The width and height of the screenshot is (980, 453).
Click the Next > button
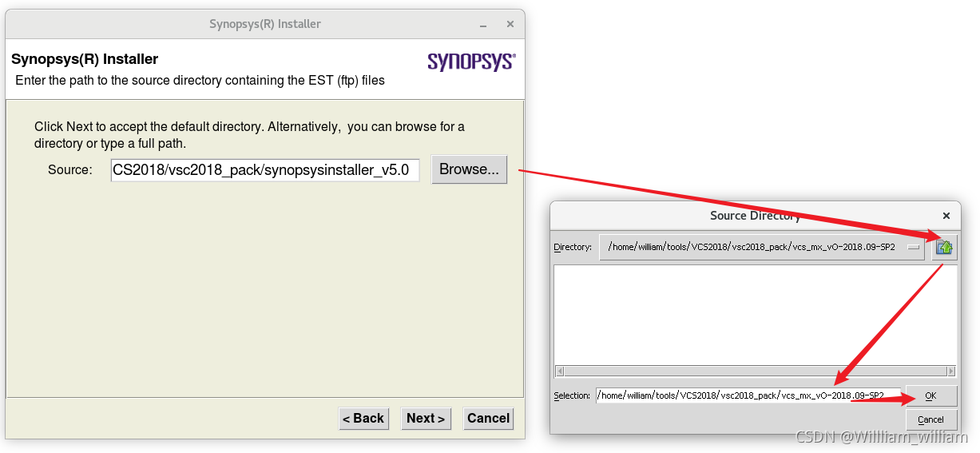(x=426, y=418)
